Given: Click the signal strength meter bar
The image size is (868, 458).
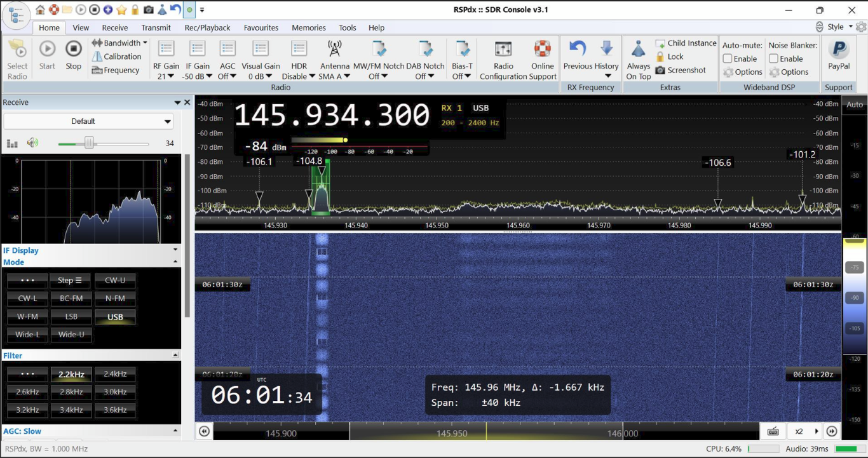Looking at the screenshot, I should click(360, 140).
